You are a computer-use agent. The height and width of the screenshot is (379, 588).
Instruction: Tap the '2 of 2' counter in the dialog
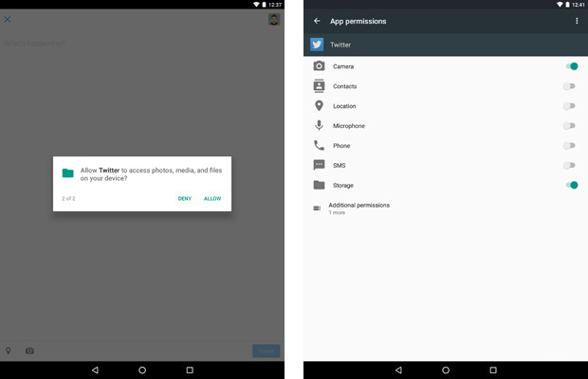[x=68, y=198]
